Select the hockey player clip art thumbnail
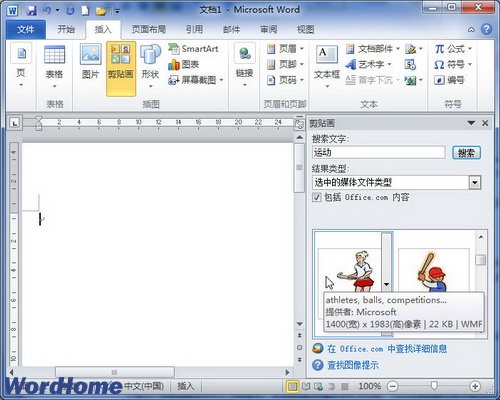The image size is (500, 400). pos(349,270)
